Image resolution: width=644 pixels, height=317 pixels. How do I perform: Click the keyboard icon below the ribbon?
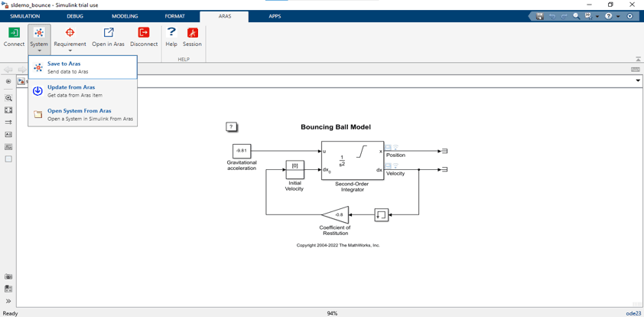(x=635, y=70)
